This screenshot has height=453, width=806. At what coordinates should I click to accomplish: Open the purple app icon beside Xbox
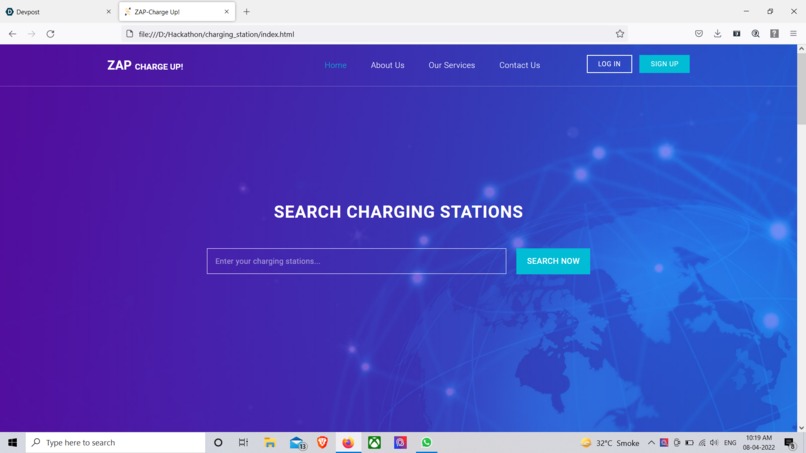400,442
